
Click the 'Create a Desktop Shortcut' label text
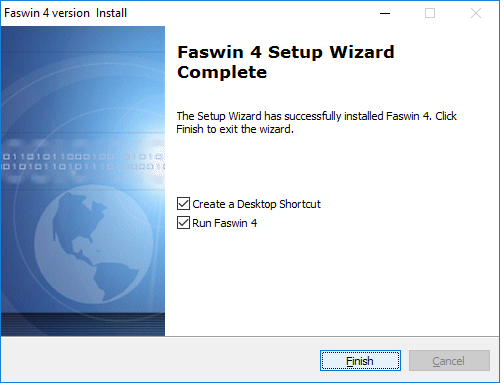click(x=256, y=204)
